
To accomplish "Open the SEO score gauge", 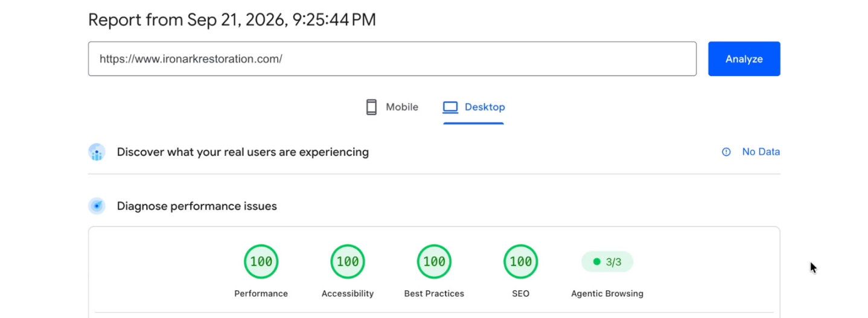I will pyautogui.click(x=521, y=261).
